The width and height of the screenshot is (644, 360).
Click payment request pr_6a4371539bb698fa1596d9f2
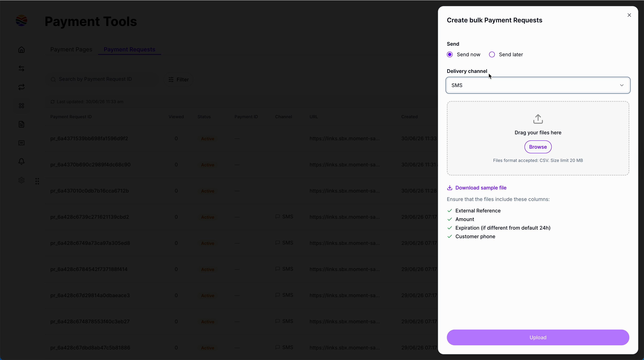click(89, 138)
